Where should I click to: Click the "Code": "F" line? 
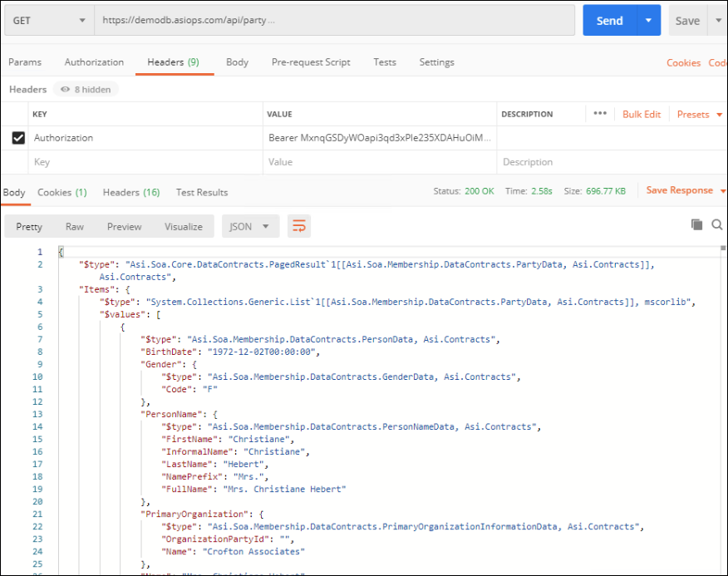tap(189, 389)
